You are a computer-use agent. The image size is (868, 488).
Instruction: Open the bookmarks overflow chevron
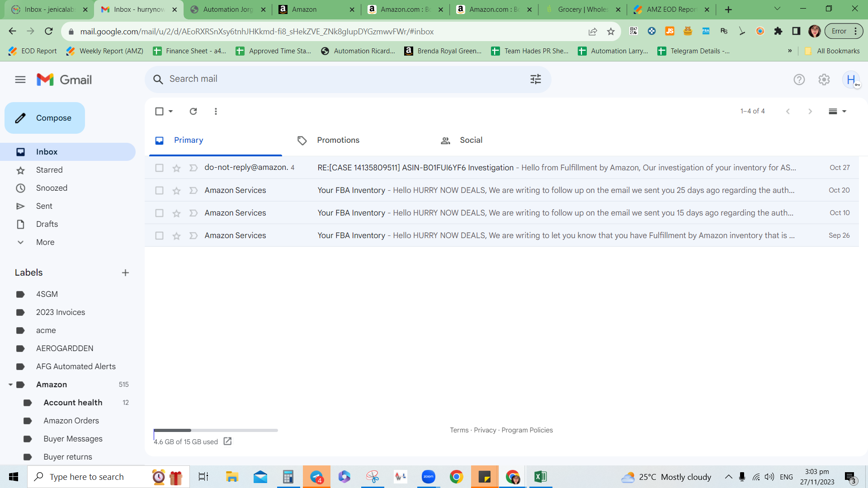tap(790, 51)
